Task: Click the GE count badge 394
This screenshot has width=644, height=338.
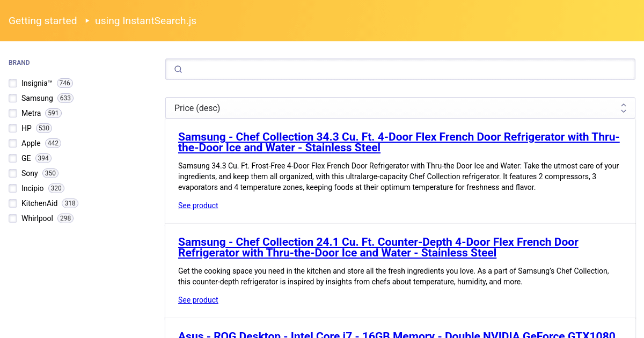Action: [43, 158]
